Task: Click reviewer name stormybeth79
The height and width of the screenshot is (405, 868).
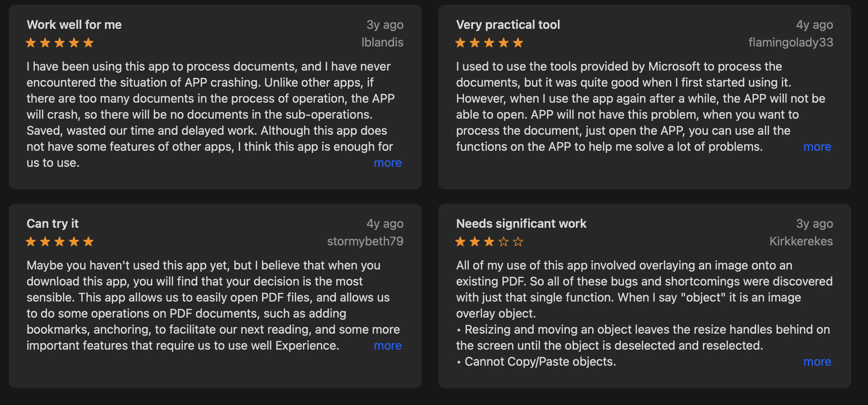Action: (365, 241)
